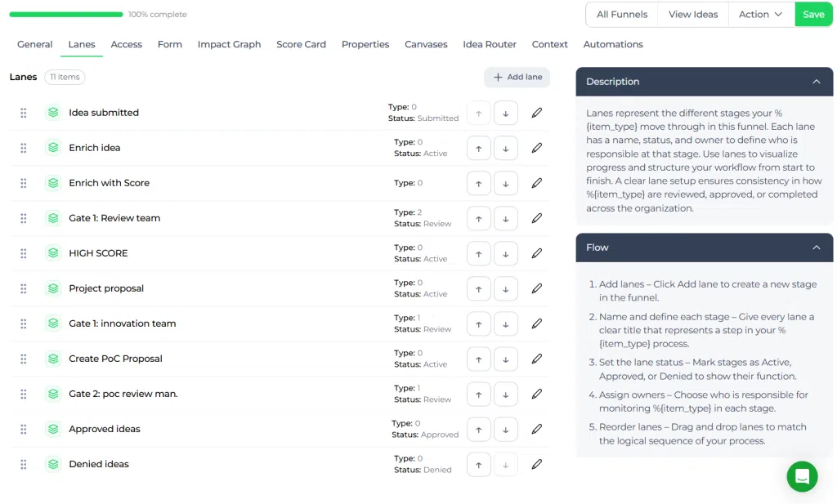Switch to the General tab

tap(34, 44)
